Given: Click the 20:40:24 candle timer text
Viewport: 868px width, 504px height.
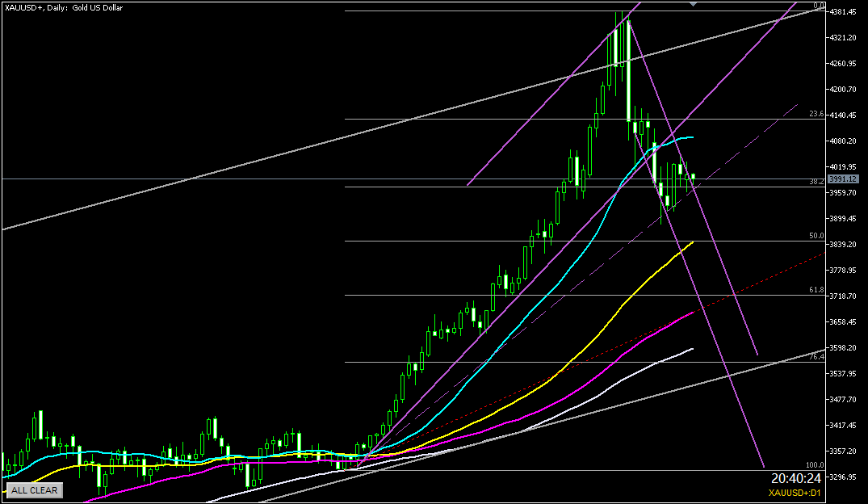Looking at the screenshot, I should pyautogui.click(x=797, y=478).
